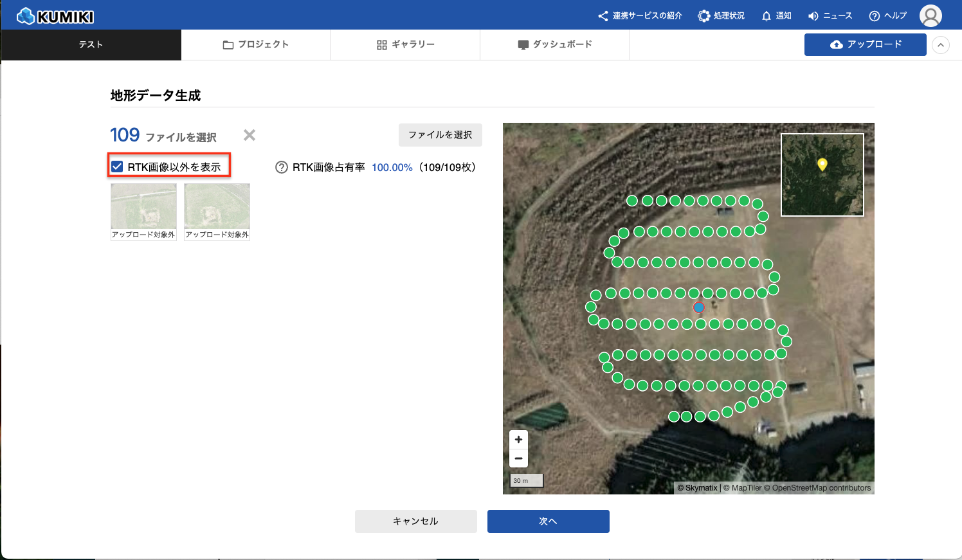Open processing status via gear icon
Image resolution: width=962 pixels, height=560 pixels.
point(721,16)
